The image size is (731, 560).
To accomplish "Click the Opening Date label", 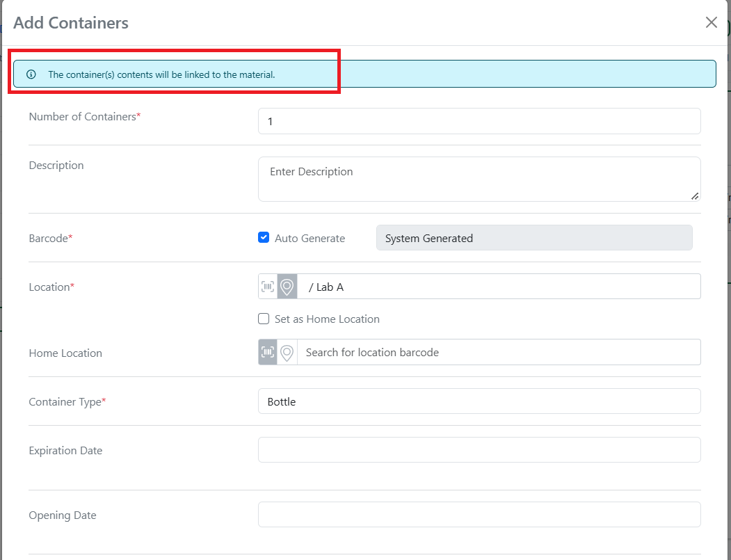I will tap(63, 515).
